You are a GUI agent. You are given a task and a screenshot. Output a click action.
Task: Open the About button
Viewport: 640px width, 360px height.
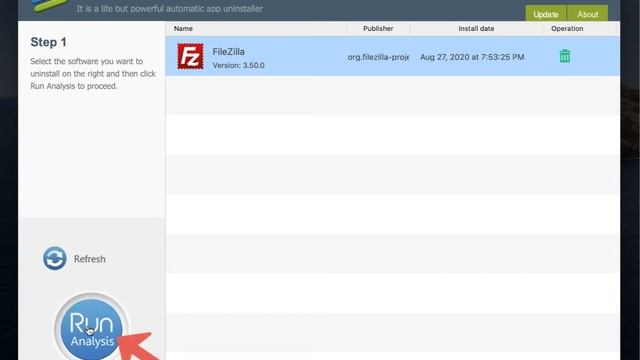(588, 13)
